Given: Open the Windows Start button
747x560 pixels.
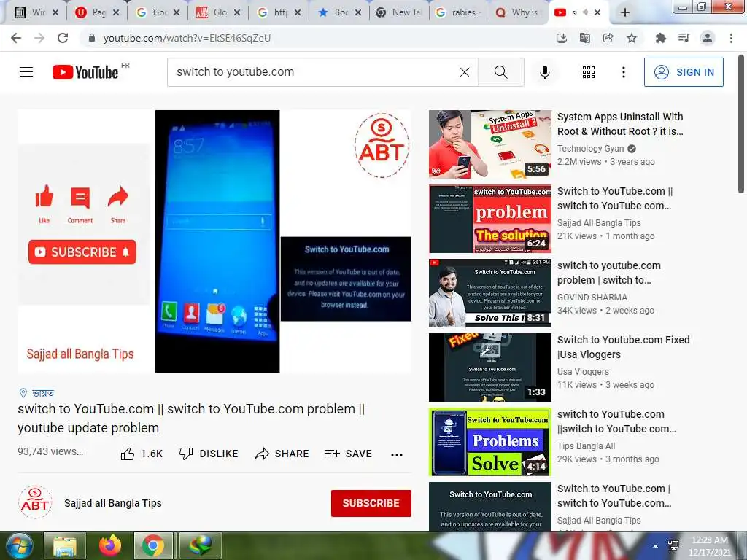Looking at the screenshot, I should click(x=19, y=545).
